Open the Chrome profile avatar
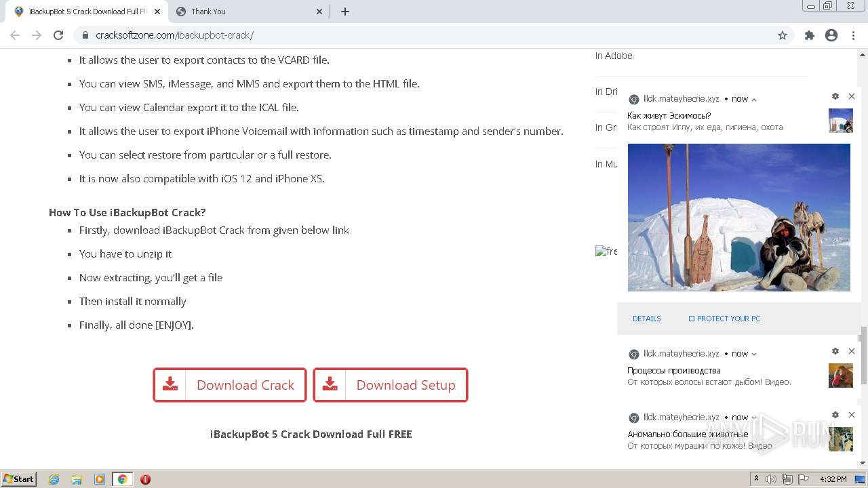Viewport: 868px width, 488px height. pos(831,35)
